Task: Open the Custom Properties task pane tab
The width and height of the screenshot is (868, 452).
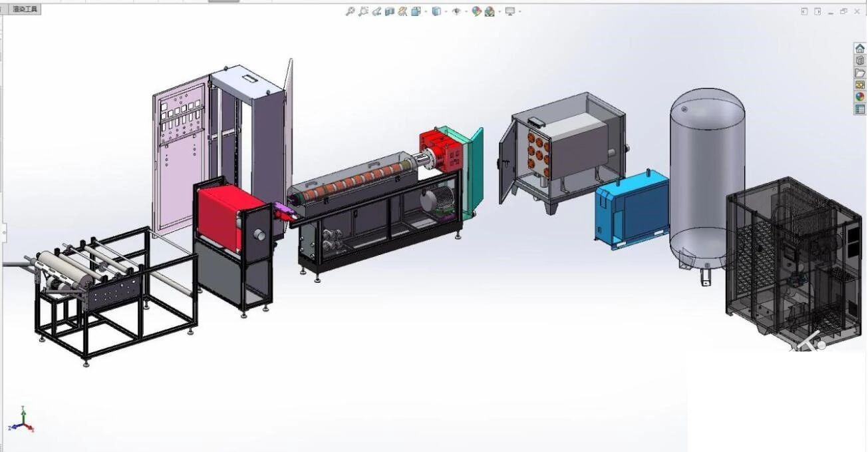Action: click(x=860, y=109)
